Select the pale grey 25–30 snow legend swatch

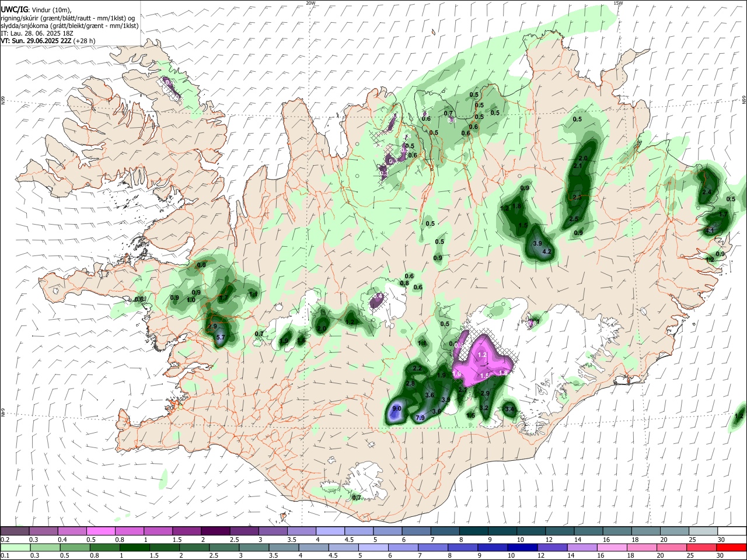tap(703, 531)
